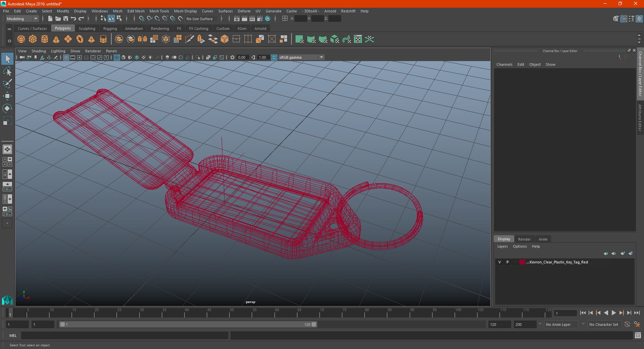Open the viewport Shading menu
Image resolution: width=644 pixels, height=349 pixels.
point(39,51)
